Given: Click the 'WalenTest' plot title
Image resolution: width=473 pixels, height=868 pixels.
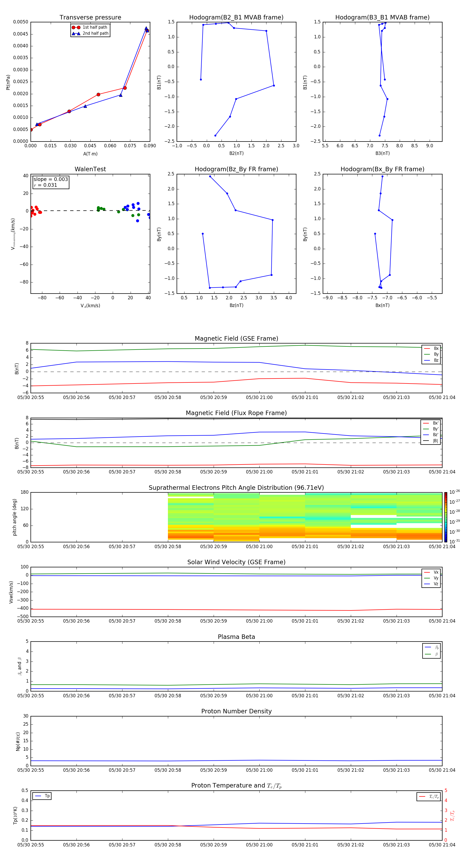Looking at the screenshot, I should [x=90, y=169].
